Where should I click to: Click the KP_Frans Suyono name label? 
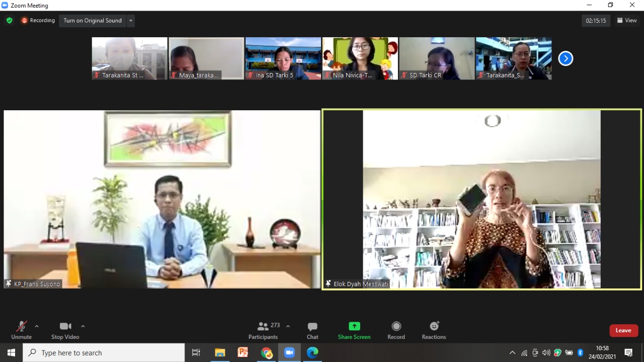coord(33,284)
